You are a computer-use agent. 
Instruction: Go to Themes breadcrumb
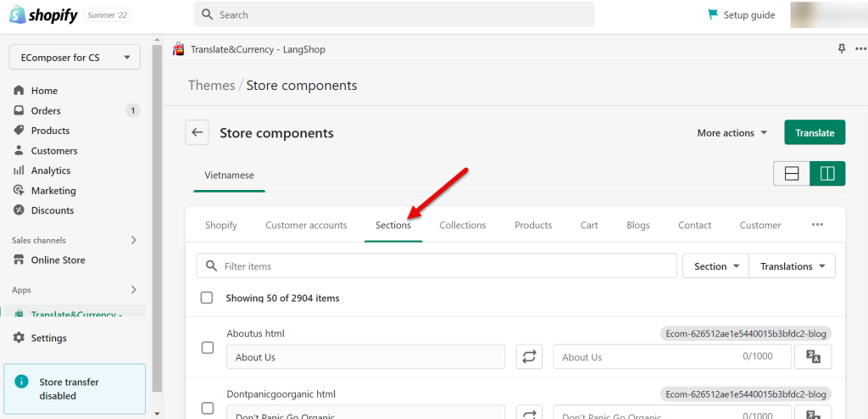pos(211,86)
